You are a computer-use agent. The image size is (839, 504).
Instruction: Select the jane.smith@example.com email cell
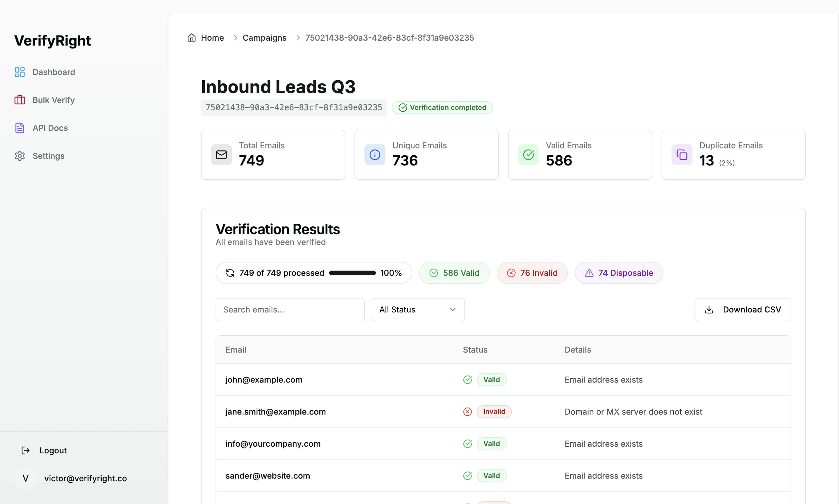(276, 412)
